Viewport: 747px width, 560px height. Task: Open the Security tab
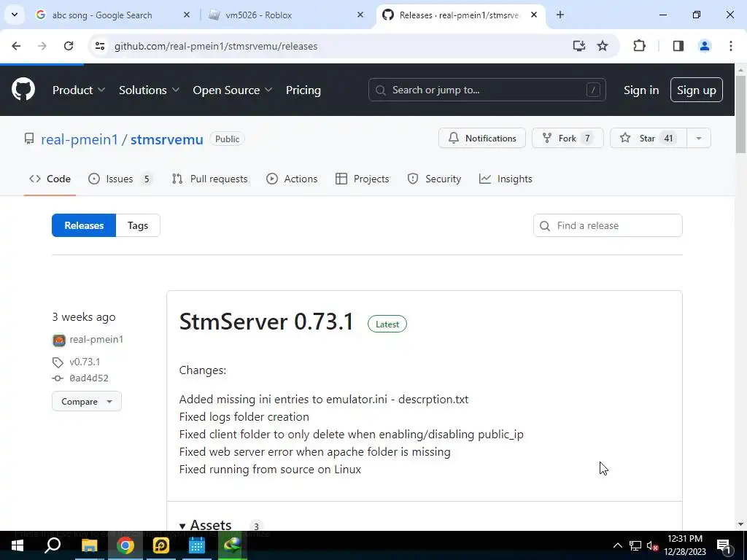tap(434, 179)
